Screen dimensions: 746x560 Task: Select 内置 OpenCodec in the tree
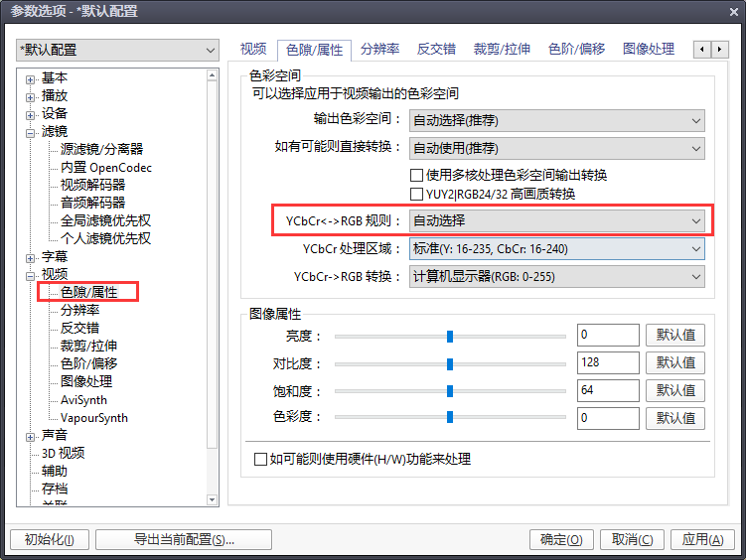tap(106, 168)
